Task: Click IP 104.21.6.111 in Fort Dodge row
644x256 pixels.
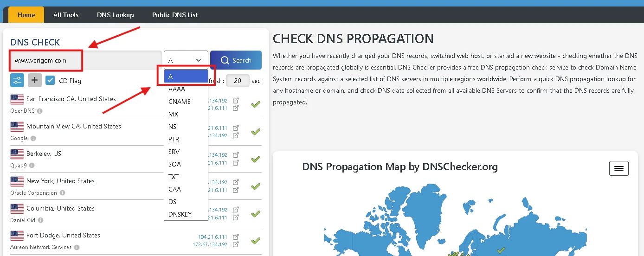Action: (x=213, y=237)
